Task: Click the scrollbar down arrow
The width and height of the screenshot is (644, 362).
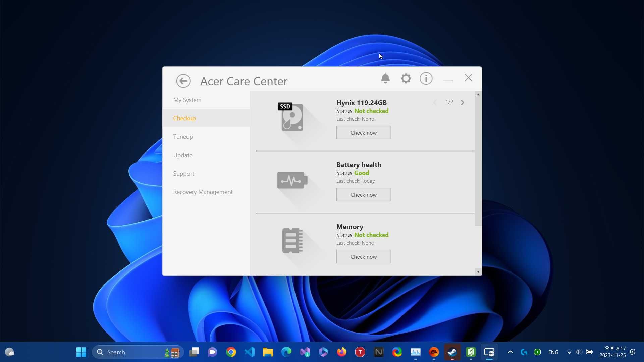Action: [x=478, y=271]
